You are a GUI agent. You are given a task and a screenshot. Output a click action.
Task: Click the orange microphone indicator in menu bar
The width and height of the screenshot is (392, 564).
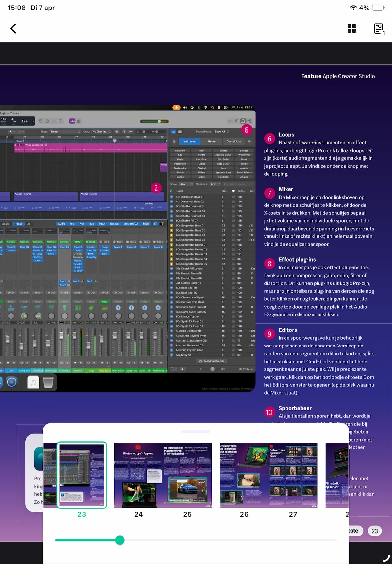[176, 107]
